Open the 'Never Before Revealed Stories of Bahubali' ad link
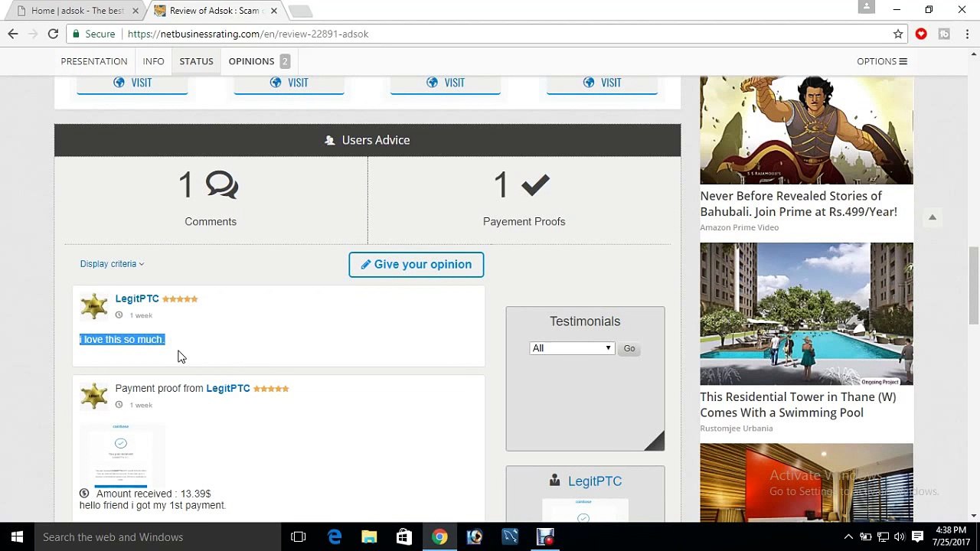The image size is (980, 551). [799, 204]
